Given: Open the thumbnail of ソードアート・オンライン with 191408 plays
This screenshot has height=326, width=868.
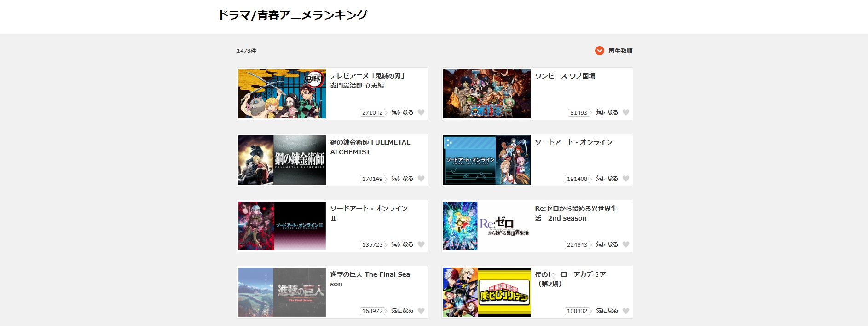Looking at the screenshot, I should [x=487, y=160].
